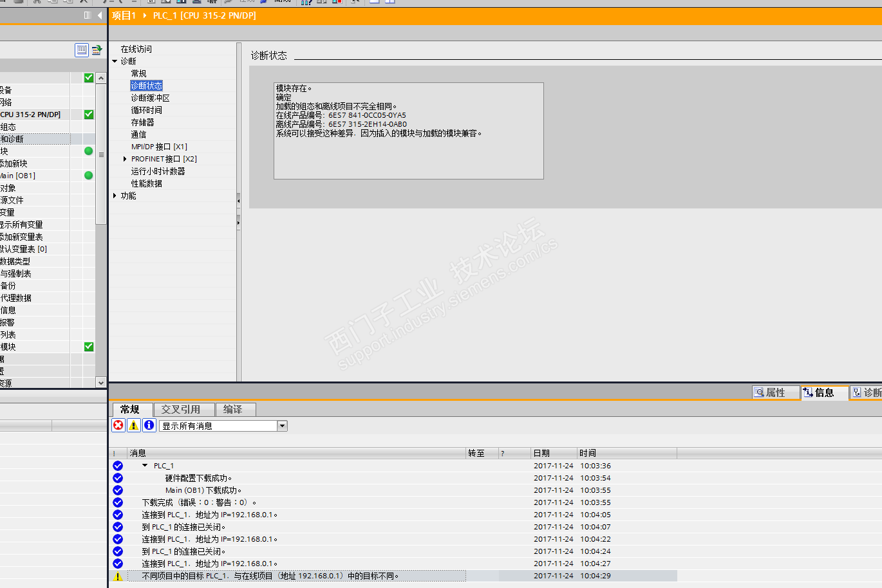Open the 诊断缓冲区 tree item
The height and width of the screenshot is (588, 882).
[x=151, y=98]
